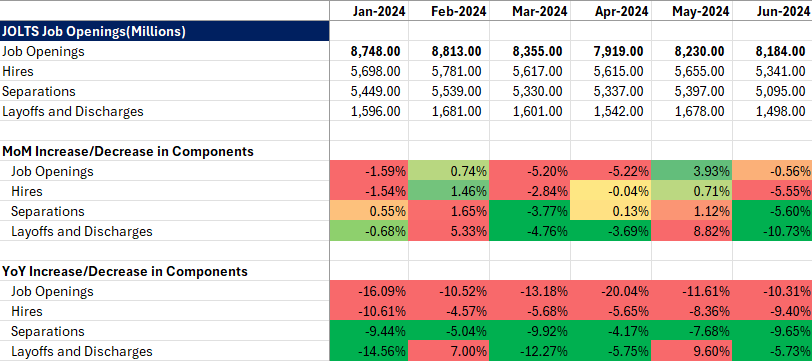Select the cell showing 1,601.00
812x361 pixels.
[530, 111]
